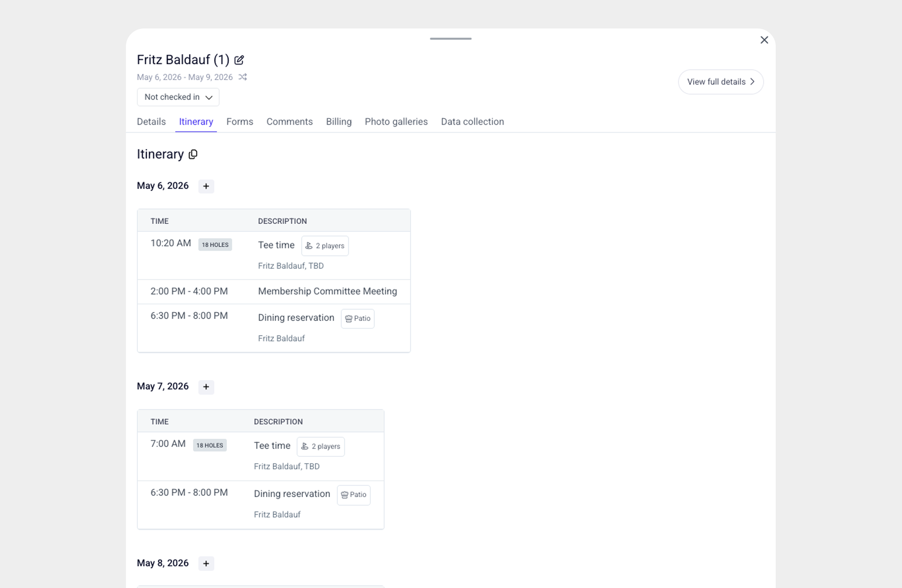902x588 pixels.
Task: Click the Patio badge on May 7 dining
Action: pyautogui.click(x=353, y=495)
